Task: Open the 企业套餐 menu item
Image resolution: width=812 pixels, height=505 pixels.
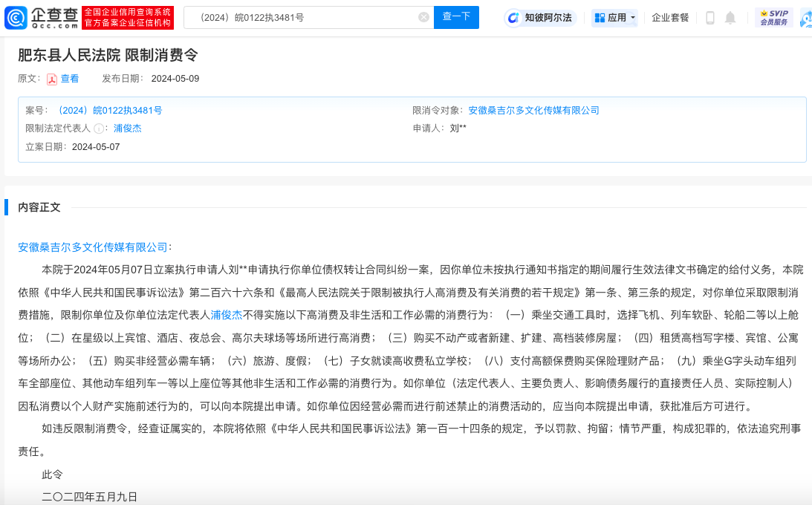Action: click(670, 18)
